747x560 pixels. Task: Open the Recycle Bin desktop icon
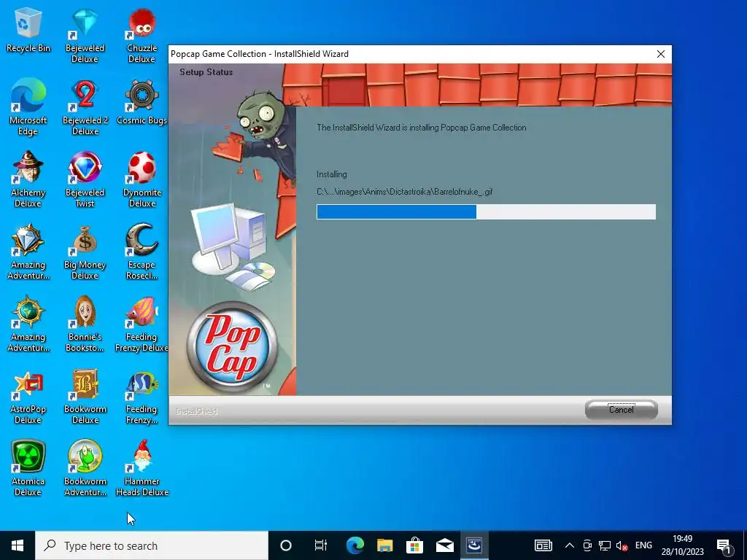pos(28,31)
